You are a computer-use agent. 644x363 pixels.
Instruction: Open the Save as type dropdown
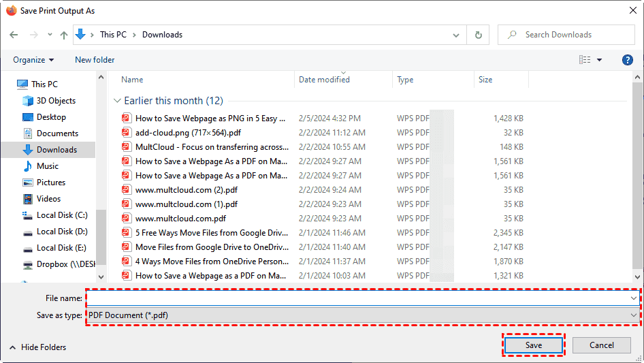363,315
